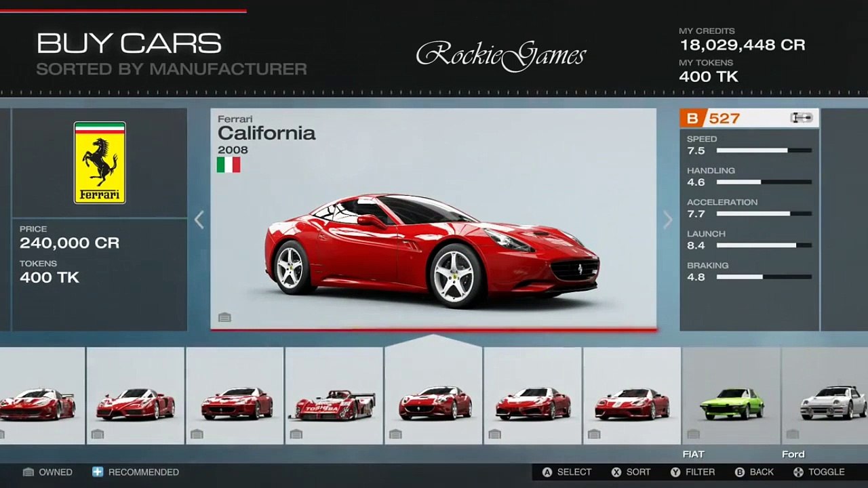Select the white Ford car thumbnail

tap(825, 396)
